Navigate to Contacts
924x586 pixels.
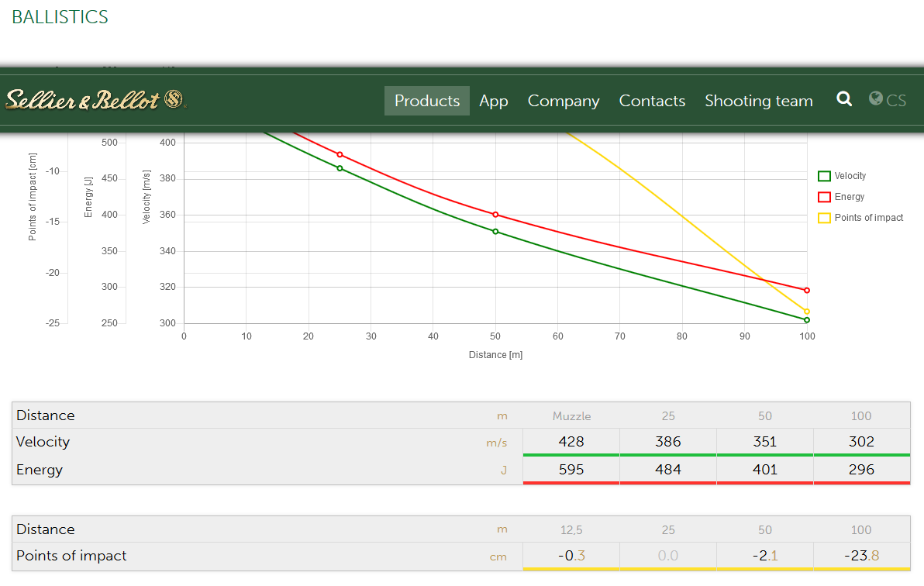point(652,101)
